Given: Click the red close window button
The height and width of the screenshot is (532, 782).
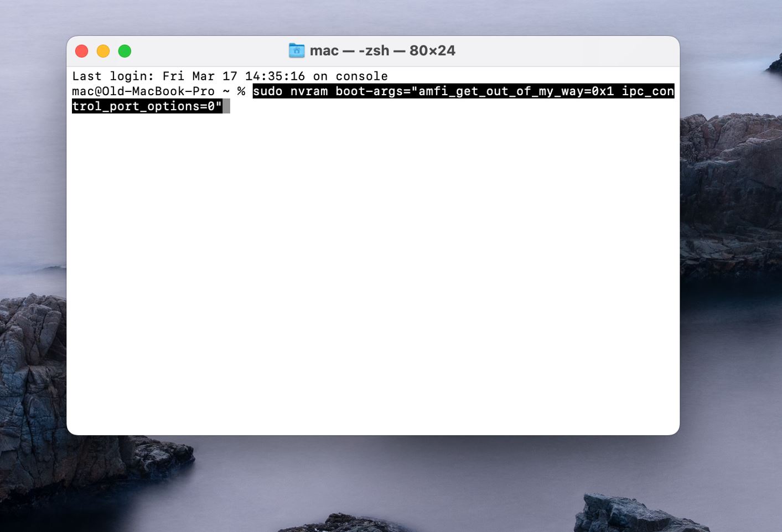Looking at the screenshot, I should coord(81,51).
